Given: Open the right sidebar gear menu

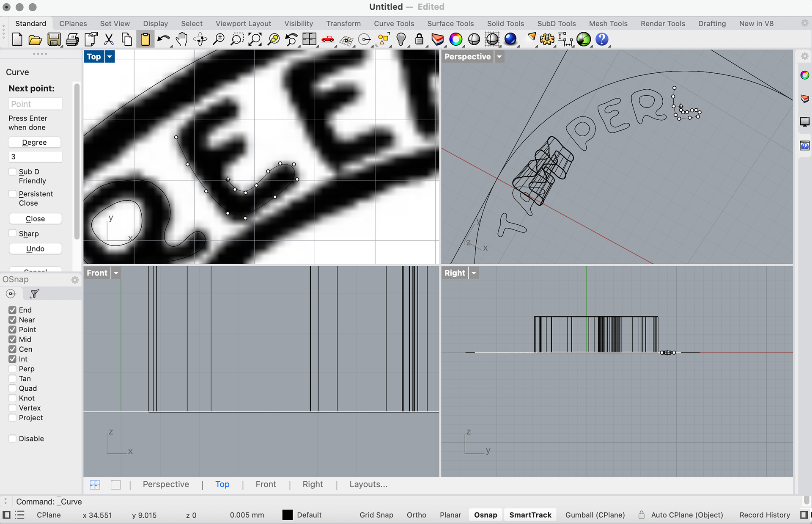Looking at the screenshot, I should coord(804,56).
